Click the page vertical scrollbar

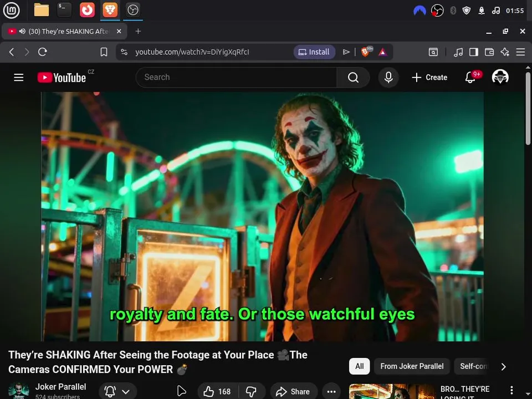coord(528,109)
